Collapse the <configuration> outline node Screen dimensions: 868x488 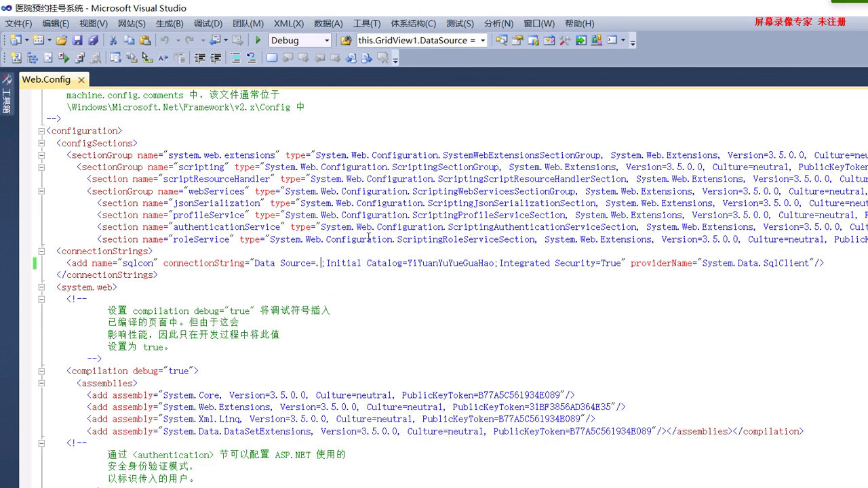[x=41, y=131]
